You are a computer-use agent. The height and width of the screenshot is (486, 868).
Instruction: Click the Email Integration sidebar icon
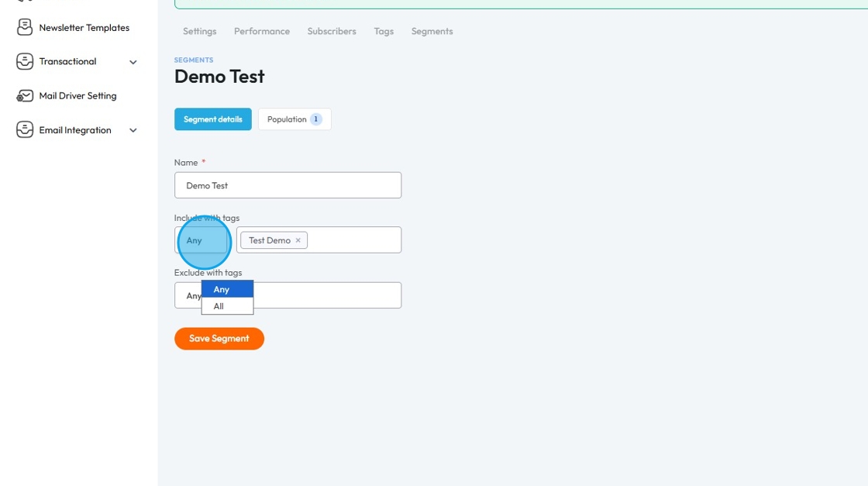(x=24, y=130)
